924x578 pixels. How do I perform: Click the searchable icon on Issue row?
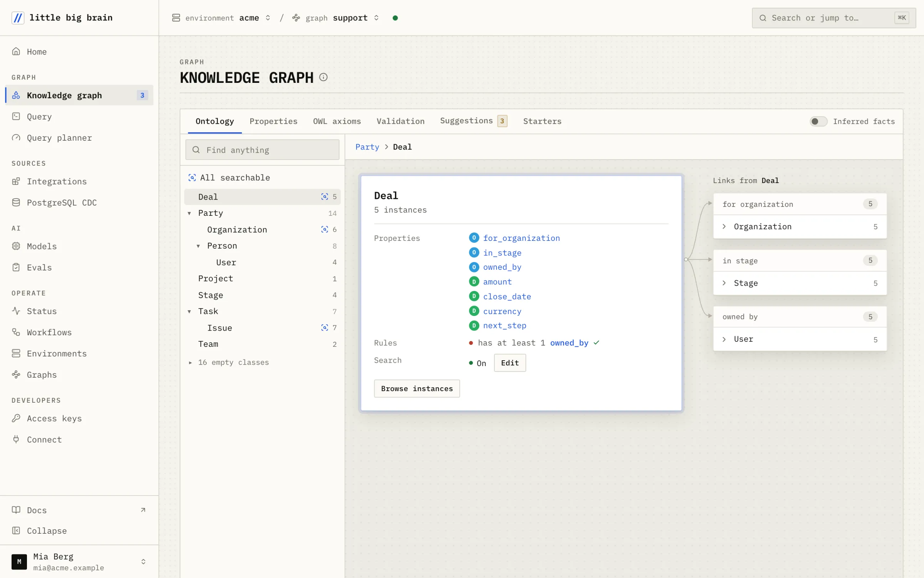(x=325, y=328)
